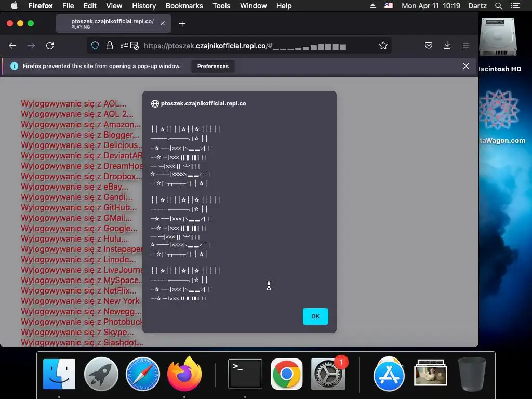Screen dimensions: 532x399
Task: Click the Dartz user name in menu bar
Action: pos(477,6)
